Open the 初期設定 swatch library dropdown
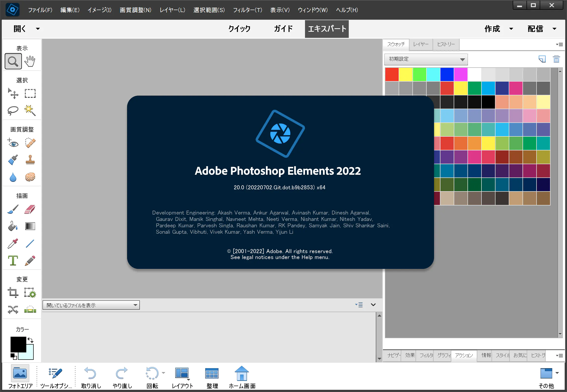567x392 pixels. tap(426, 59)
